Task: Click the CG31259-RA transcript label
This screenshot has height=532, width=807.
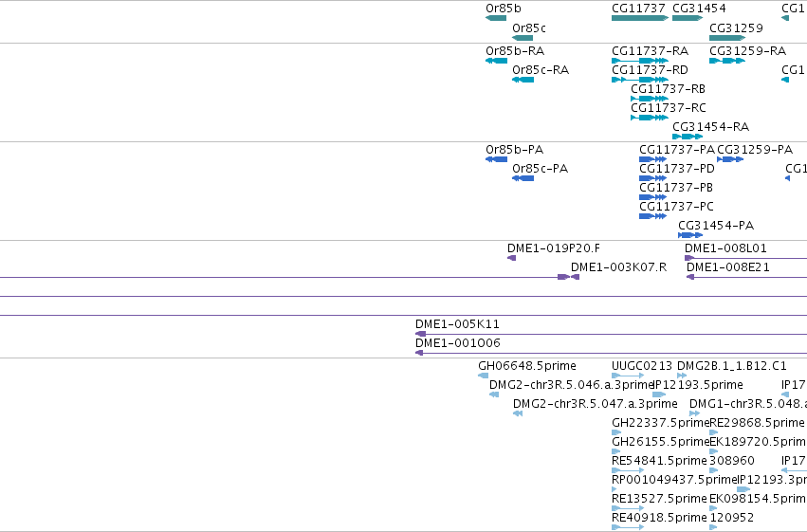Action: click(747, 51)
